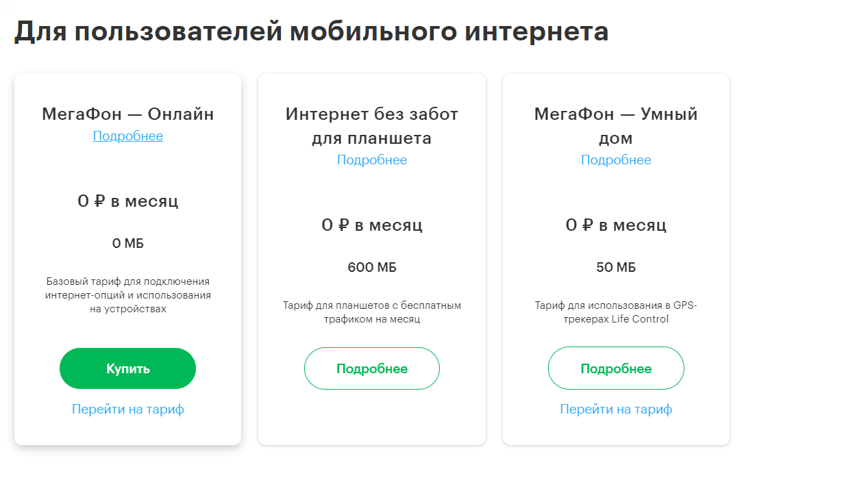The image size is (868, 491).
Task: Click the МегаФон — Умный дом title
Action: 615,126
